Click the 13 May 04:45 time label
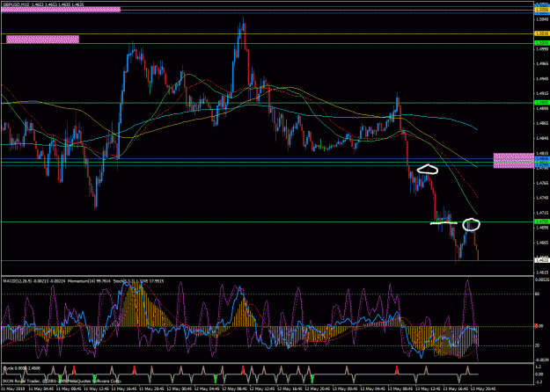 pos(371,388)
